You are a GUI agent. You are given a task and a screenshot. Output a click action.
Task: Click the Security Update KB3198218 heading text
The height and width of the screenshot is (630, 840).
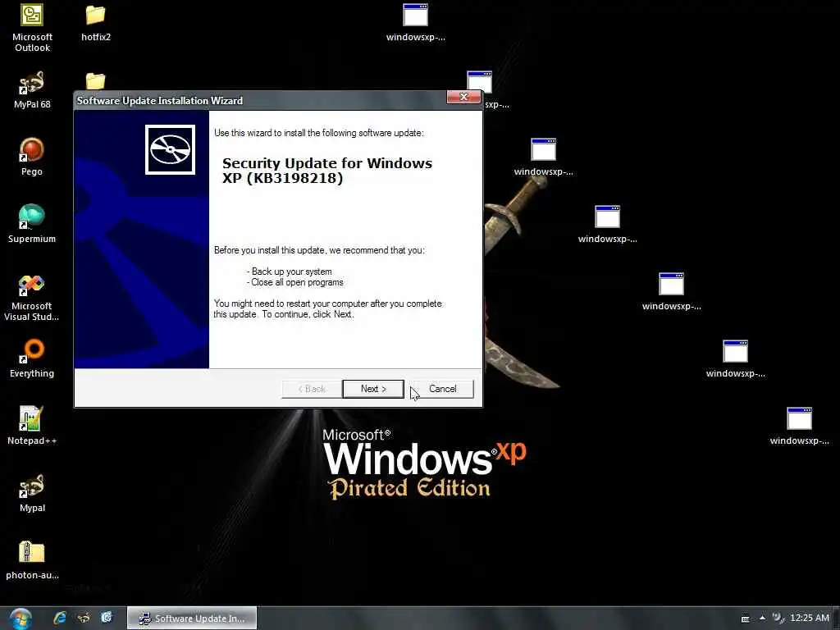pos(326,171)
